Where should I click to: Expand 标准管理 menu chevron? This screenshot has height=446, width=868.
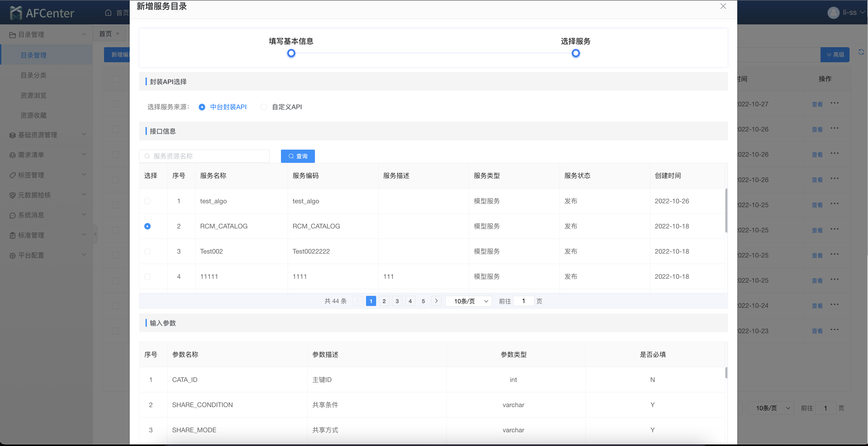[x=84, y=234]
